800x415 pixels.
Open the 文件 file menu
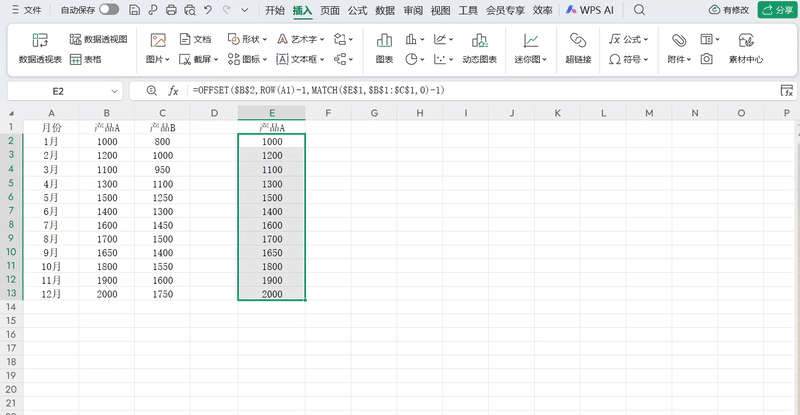click(x=26, y=9)
